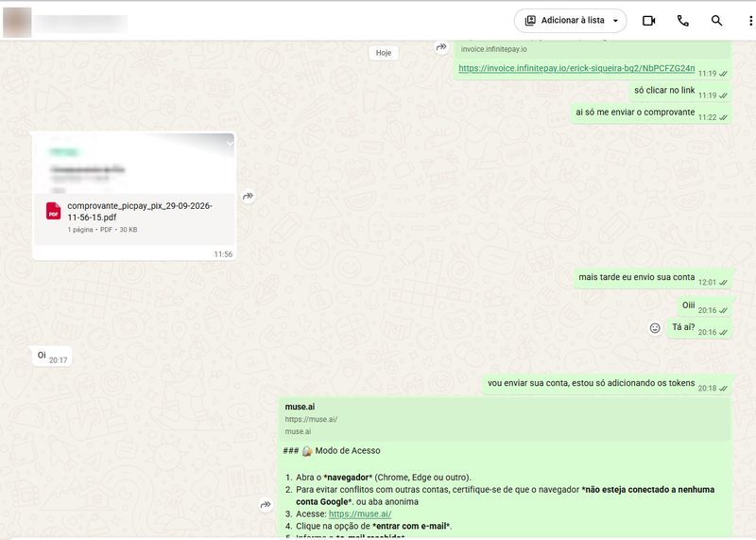Search within this conversation
The height and width of the screenshot is (540, 756).
(x=716, y=21)
